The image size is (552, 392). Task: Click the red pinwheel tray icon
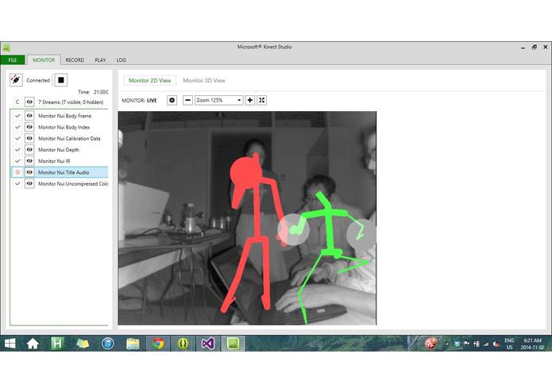430,344
